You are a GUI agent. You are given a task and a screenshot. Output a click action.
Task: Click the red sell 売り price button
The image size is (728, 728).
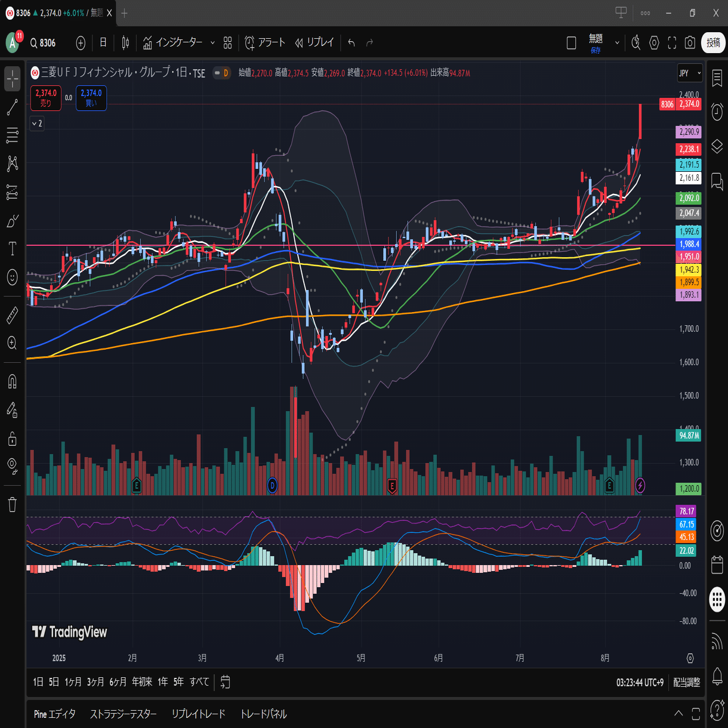click(46, 98)
